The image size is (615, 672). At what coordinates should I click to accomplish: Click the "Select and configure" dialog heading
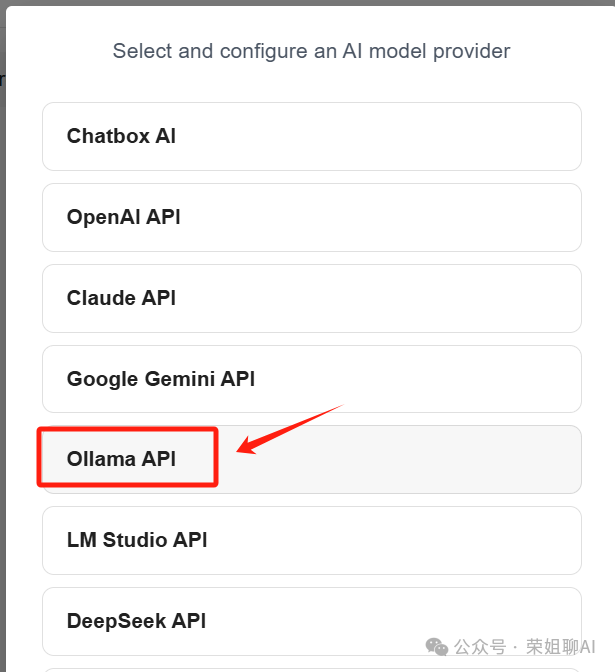(x=312, y=51)
